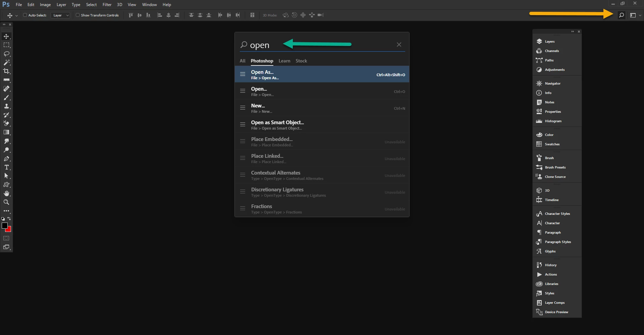
Task: Expand the collapsed panel dock
Action: click(573, 32)
